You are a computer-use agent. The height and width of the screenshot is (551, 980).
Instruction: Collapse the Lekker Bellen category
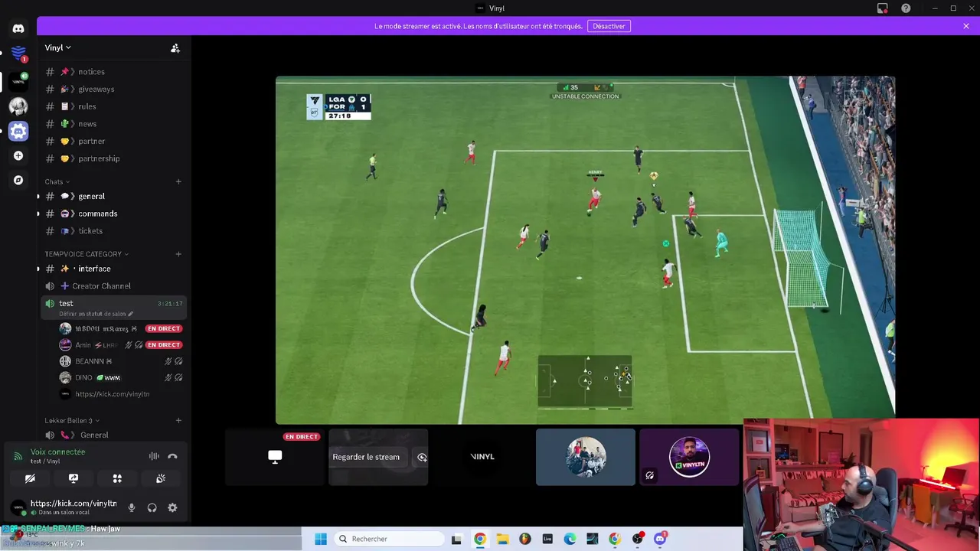pyautogui.click(x=72, y=420)
